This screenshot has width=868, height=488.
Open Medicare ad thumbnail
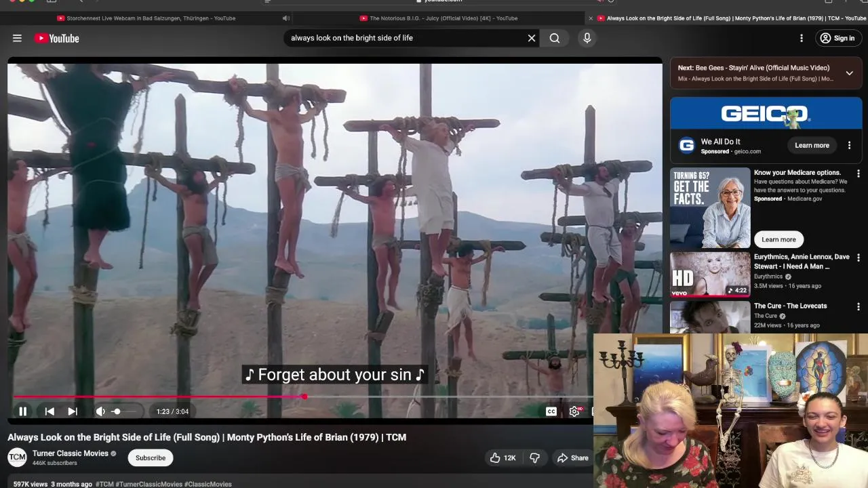[x=710, y=208]
